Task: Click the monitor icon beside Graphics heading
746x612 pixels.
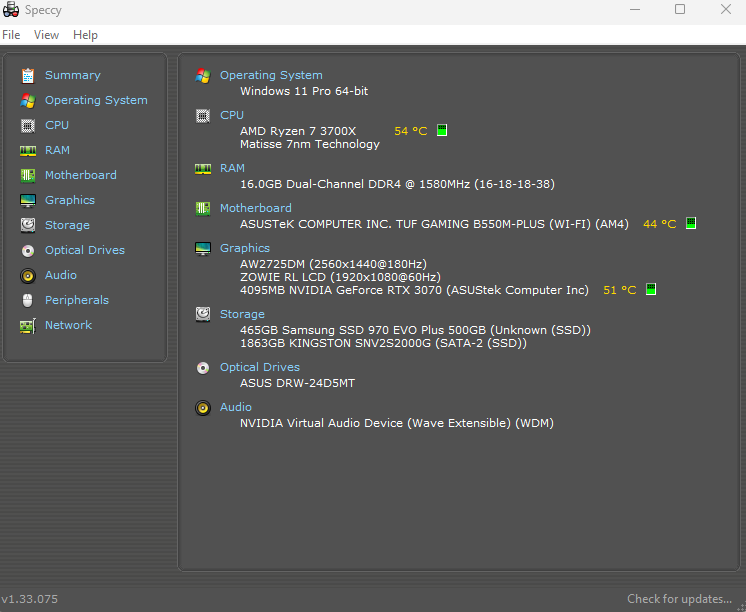Action: coord(203,248)
